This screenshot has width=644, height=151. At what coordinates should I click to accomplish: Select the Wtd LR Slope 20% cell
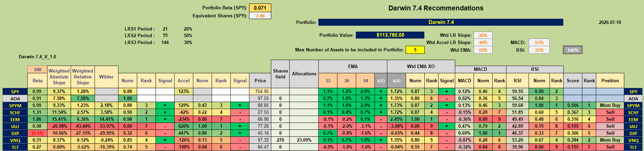(483, 35)
